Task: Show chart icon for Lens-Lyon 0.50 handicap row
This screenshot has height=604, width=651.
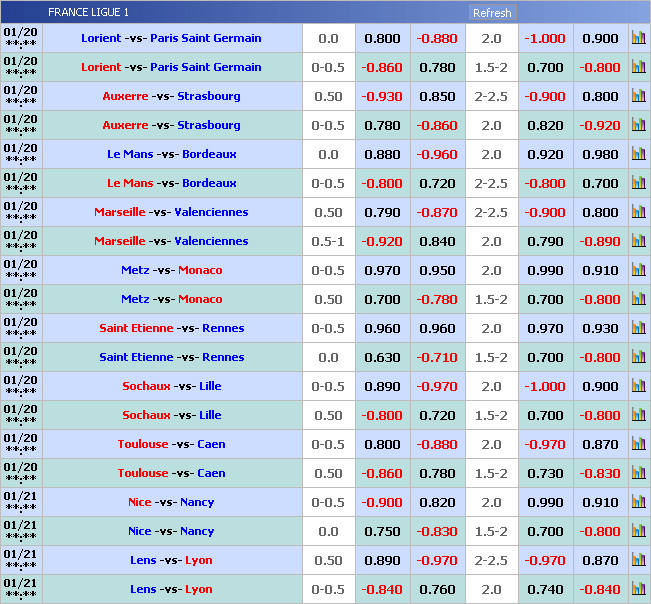Action: point(638,561)
